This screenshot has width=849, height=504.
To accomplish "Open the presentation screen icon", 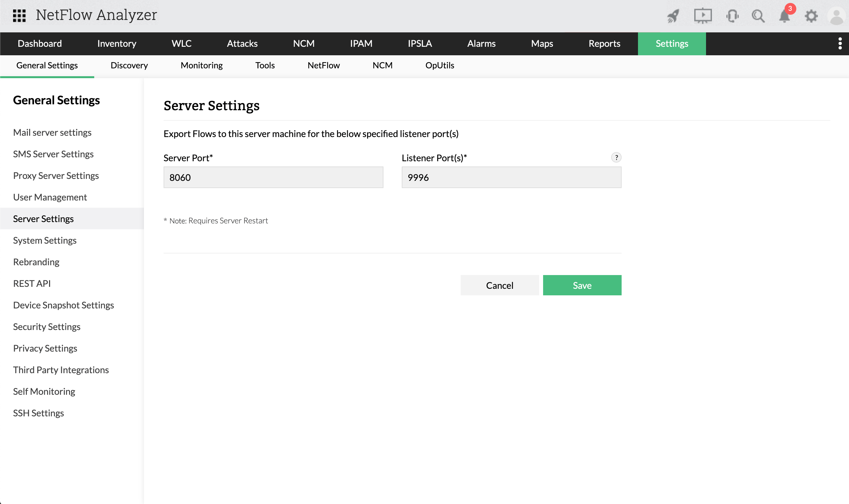I will (x=702, y=16).
